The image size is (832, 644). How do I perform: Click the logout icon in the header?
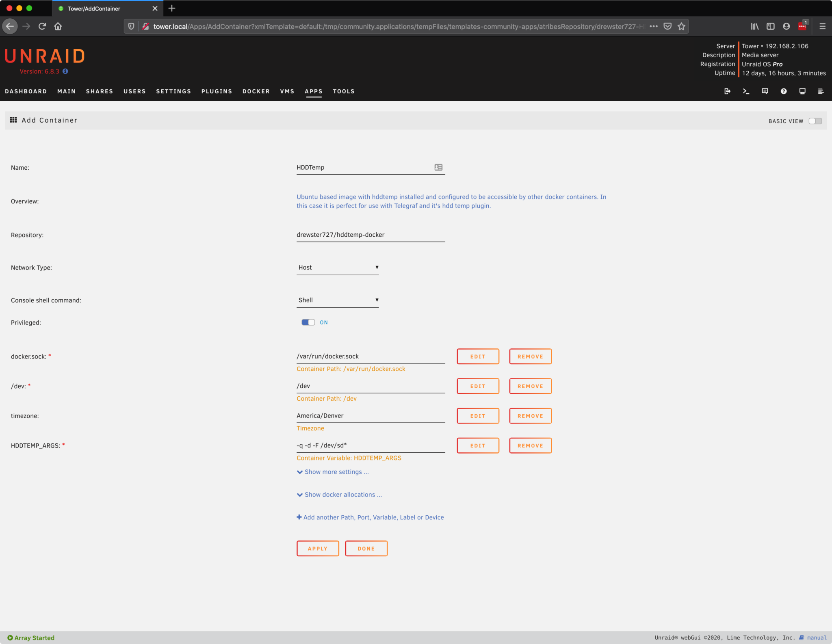click(727, 91)
